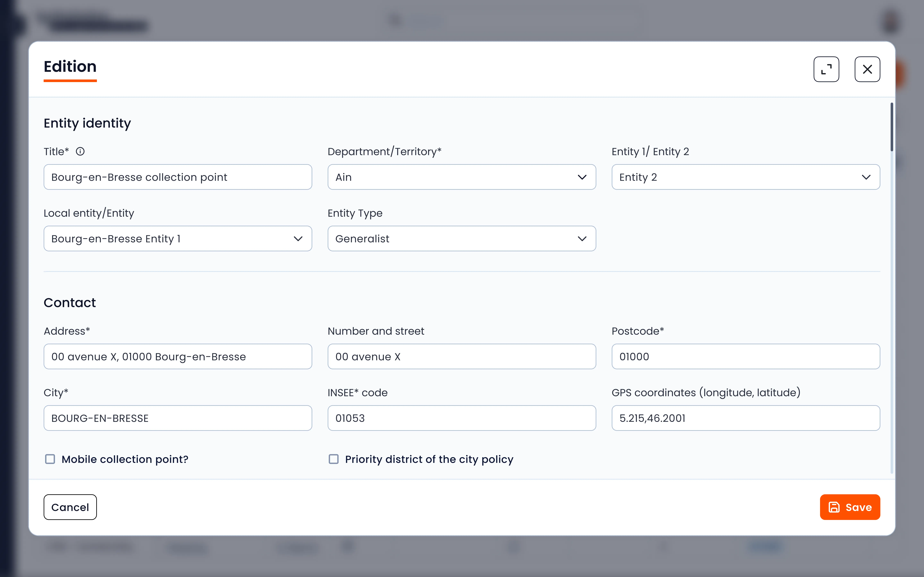Click the GPS coordinates input field

tap(745, 418)
